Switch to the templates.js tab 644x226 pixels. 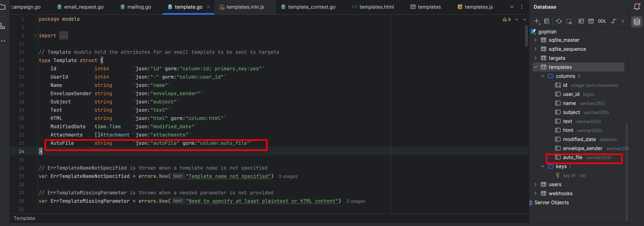pos(475,7)
